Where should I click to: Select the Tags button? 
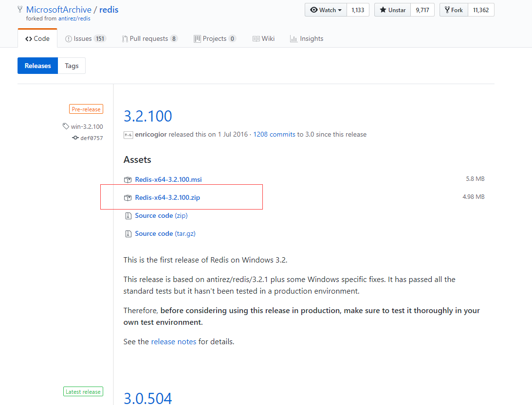pos(72,66)
